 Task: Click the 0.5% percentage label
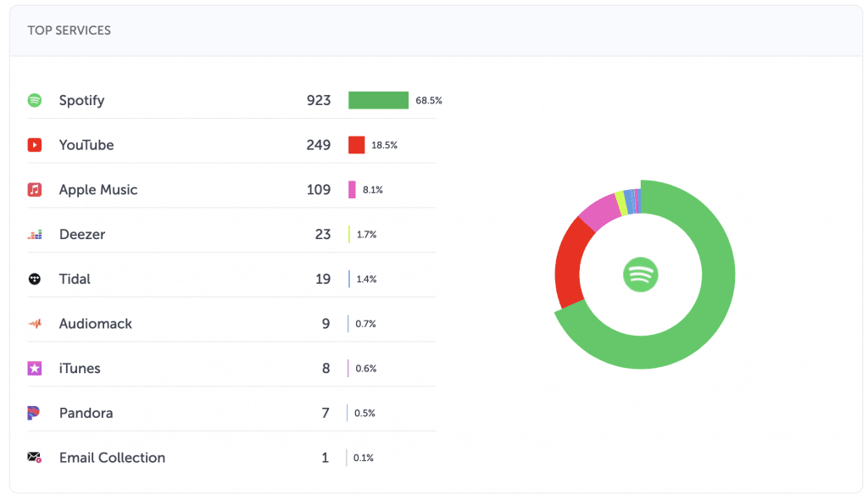pyautogui.click(x=364, y=413)
